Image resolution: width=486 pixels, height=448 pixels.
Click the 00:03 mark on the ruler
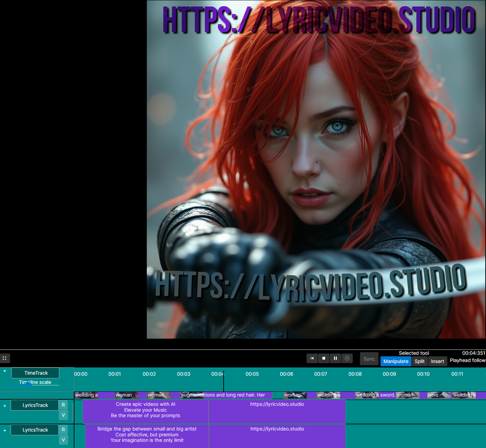pyautogui.click(x=183, y=374)
